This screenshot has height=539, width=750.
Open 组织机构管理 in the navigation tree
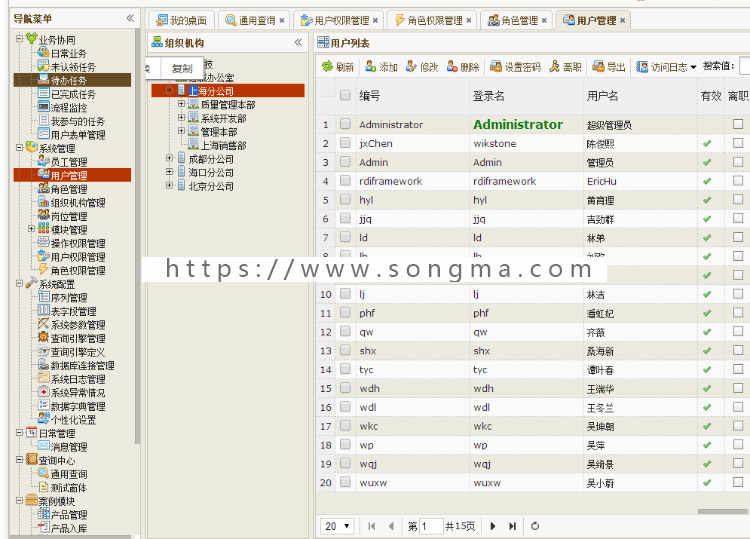pyautogui.click(x=78, y=203)
